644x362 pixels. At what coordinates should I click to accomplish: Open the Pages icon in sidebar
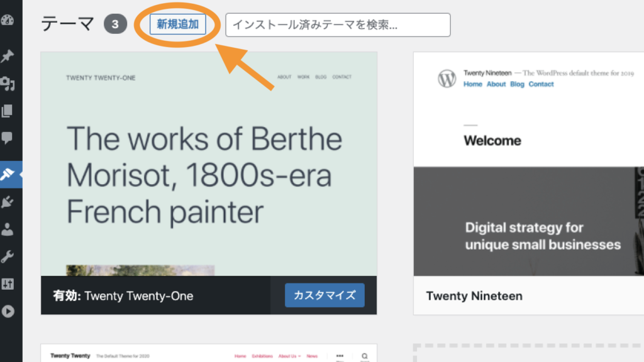tap(9, 110)
